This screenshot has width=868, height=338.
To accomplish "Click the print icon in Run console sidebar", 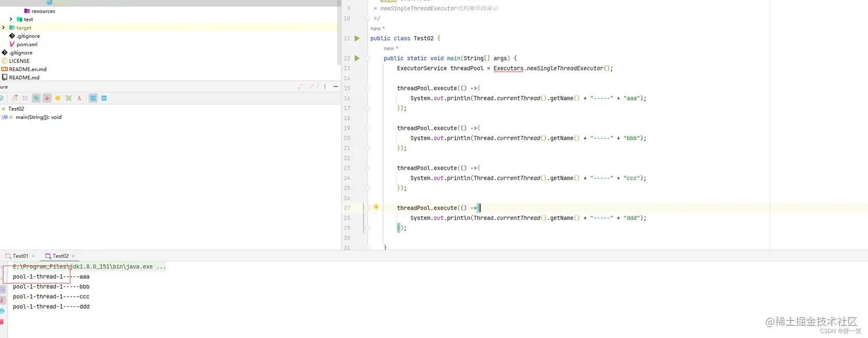I will (x=2, y=311).
